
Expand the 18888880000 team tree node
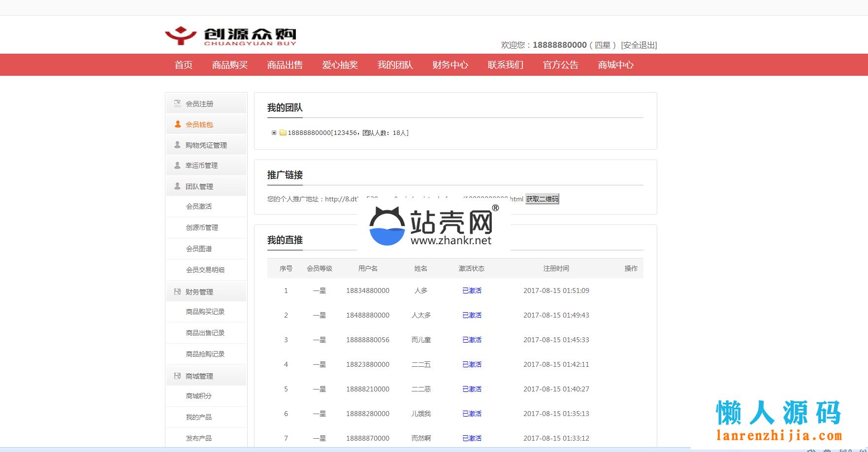tap(274, 133)
